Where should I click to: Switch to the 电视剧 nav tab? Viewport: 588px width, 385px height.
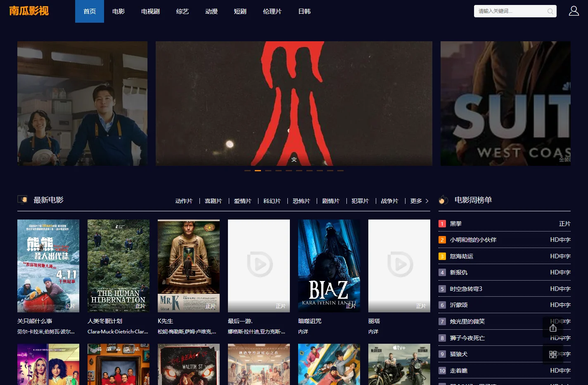(150, 11)
